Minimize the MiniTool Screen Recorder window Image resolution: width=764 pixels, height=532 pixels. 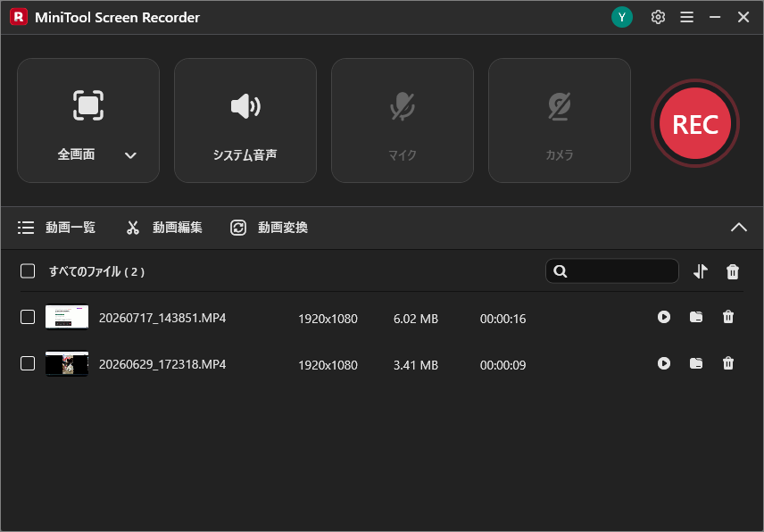pyautogui.click(x=715, y=17)
